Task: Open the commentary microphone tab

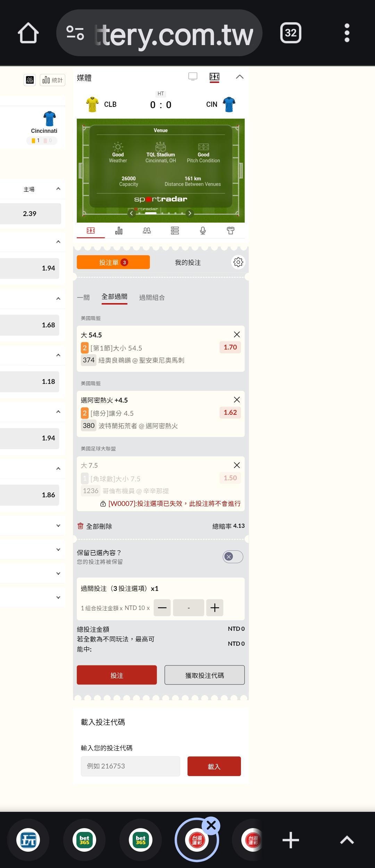Action: coord(203,231)
